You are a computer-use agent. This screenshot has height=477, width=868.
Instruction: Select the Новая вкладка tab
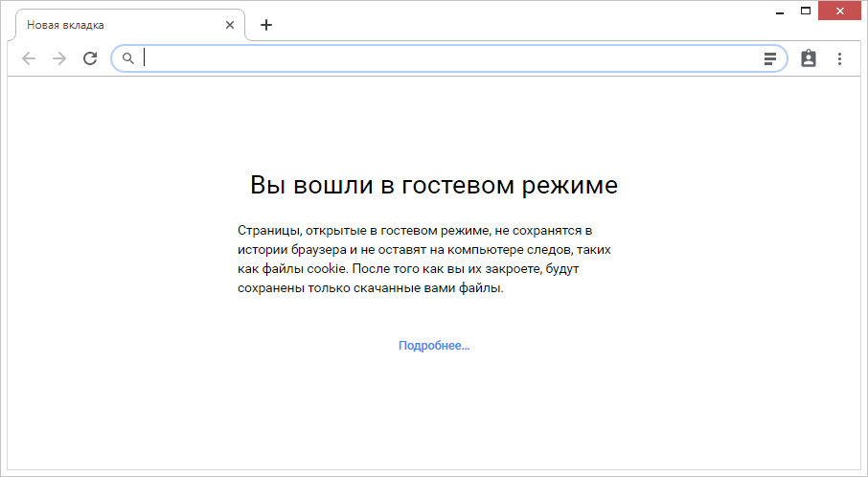(130, 25)
